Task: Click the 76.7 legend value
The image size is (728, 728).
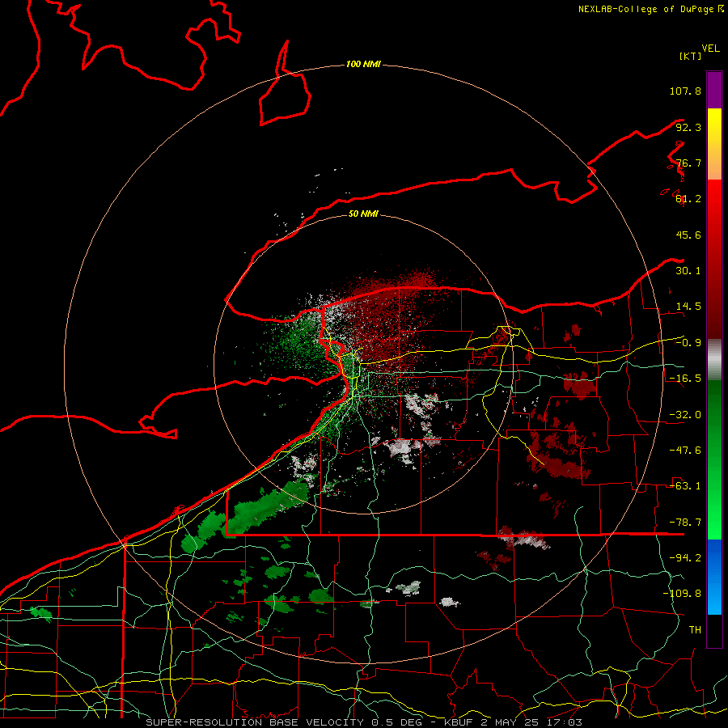Action: (x=688, y=163)
